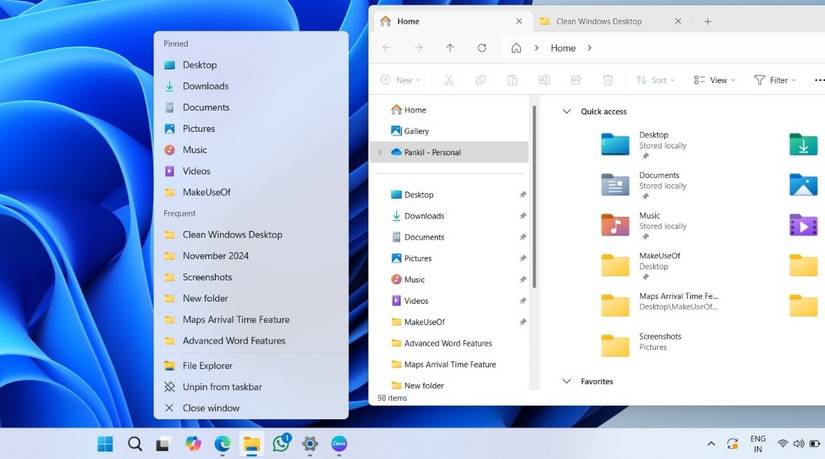Refresh the current folder
This screenshot has width=825, height=459.
pyautogui.click(x=481, y=48)
